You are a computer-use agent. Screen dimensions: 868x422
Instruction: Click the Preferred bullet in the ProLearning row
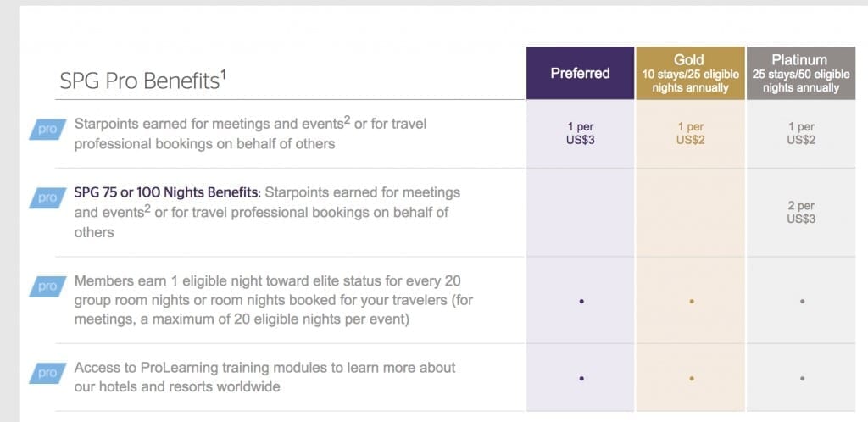coord(581,379)
